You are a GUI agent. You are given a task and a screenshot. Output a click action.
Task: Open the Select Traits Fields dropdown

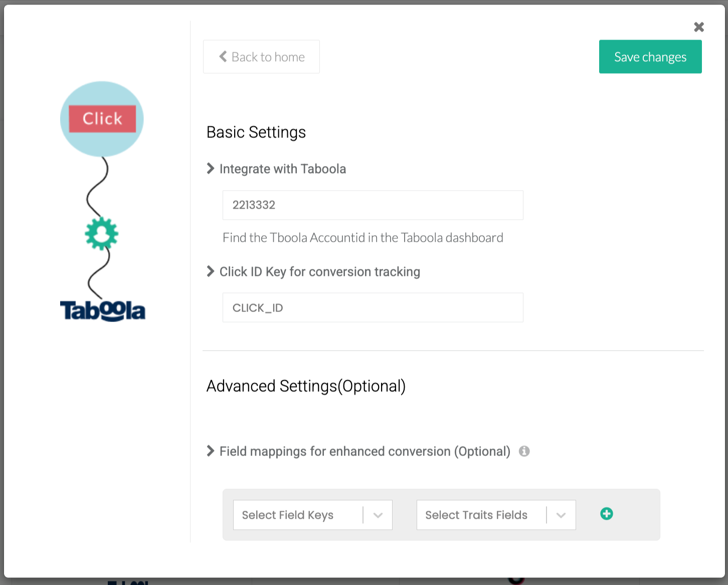coord(496,515)
